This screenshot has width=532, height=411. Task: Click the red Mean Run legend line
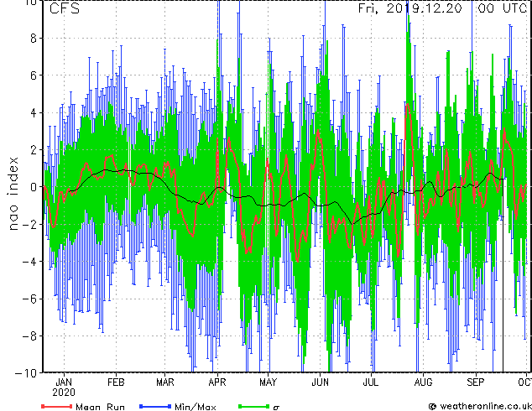(56, 406)
